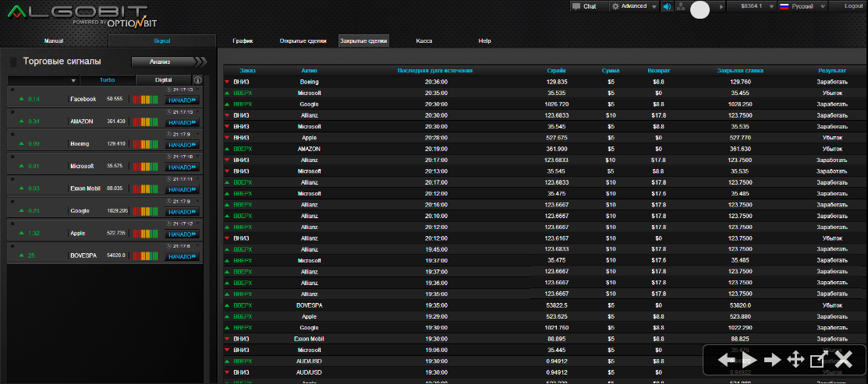This screenshot has height=384, width=868.
Task: Click the user profile silhouette icon
Action: pyautogui.click(x=680, y=7)
